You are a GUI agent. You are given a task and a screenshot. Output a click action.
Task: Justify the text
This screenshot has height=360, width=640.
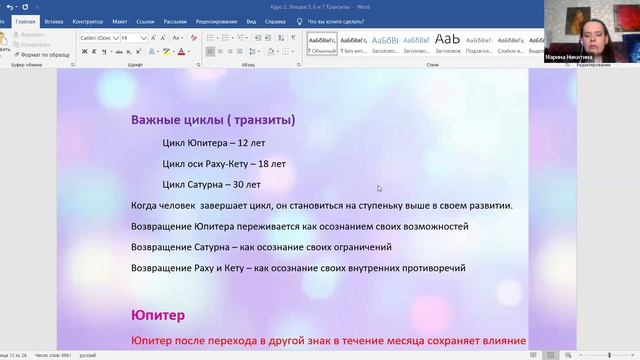240,51
